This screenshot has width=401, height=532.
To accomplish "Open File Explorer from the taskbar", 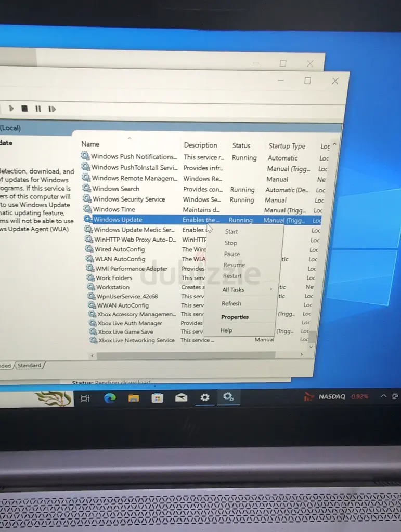I will pos(134,398).
